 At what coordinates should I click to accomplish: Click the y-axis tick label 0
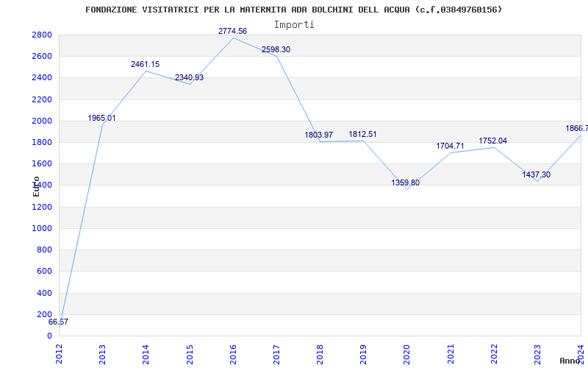point(49,336)
